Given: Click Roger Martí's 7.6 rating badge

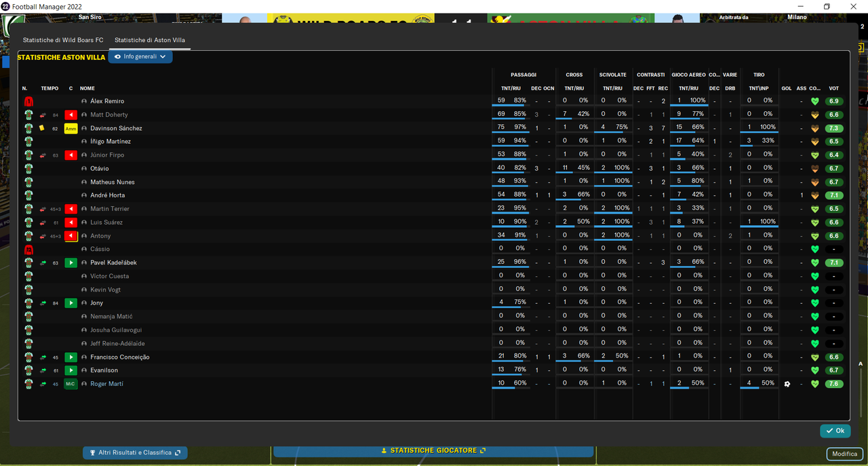Looking at the screenshot, I should pos(834,384).
